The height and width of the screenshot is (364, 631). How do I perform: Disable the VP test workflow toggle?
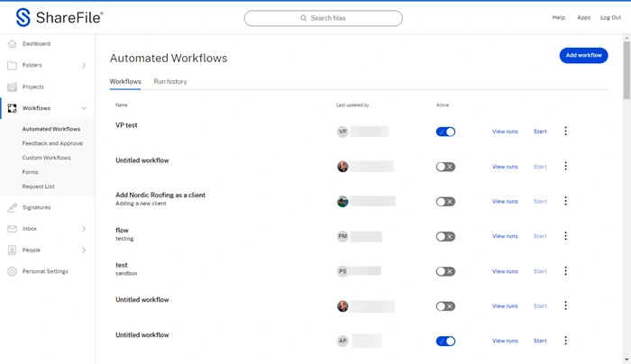pyautogui.click(x=445, y=132)
